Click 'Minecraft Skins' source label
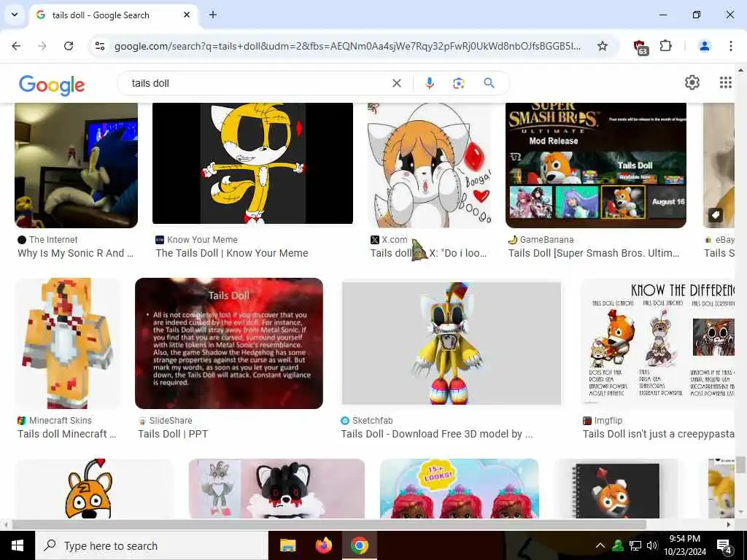The width and height of the screenshot is (747, 560). 60,421
